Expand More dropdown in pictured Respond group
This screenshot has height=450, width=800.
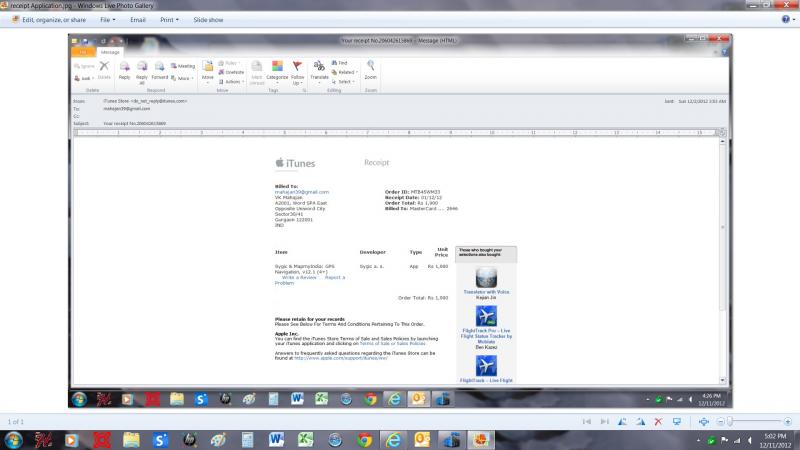pos(182,78)
